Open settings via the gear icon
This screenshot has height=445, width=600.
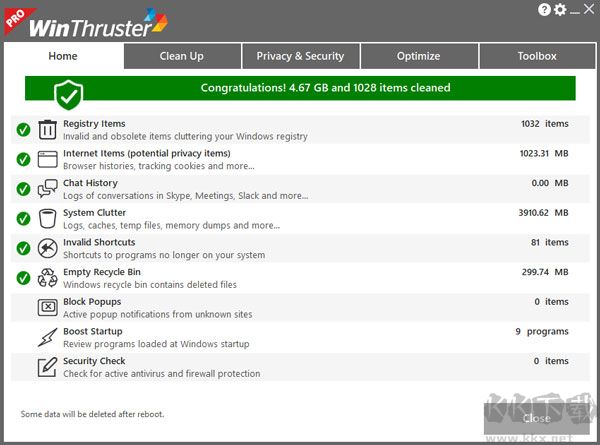[560, 10]
